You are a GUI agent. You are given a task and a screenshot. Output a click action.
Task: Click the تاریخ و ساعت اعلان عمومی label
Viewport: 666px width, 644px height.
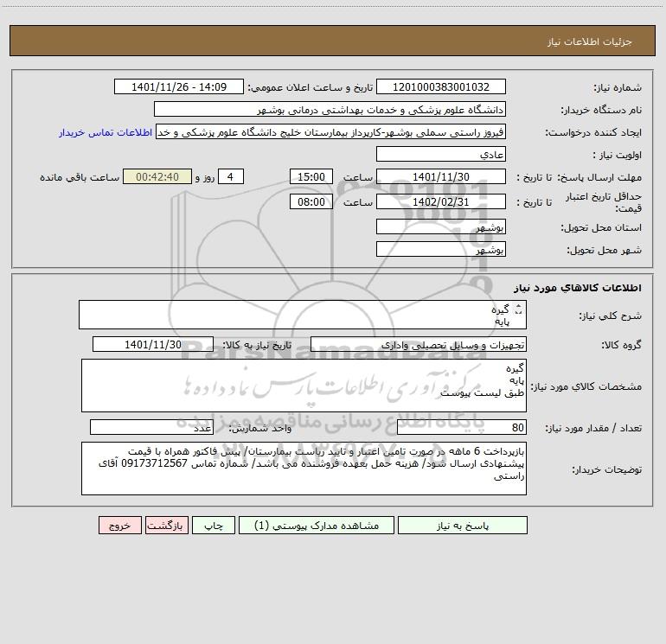311,87
